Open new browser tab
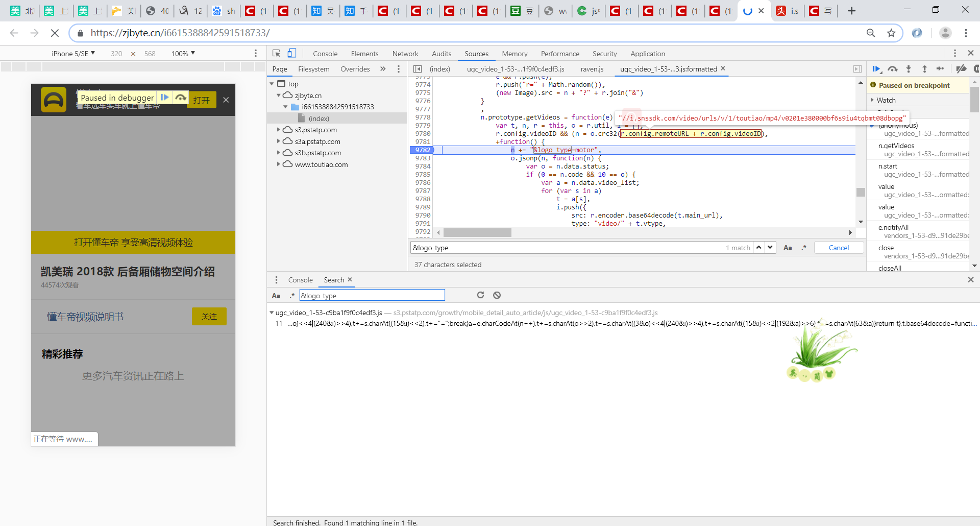Image resolution: width=980 pixels, height=526 pixels. [851, 11]
